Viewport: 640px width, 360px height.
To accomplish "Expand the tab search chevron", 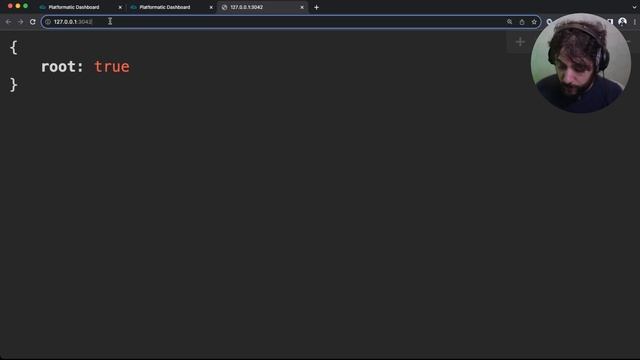I will [634, 7].
